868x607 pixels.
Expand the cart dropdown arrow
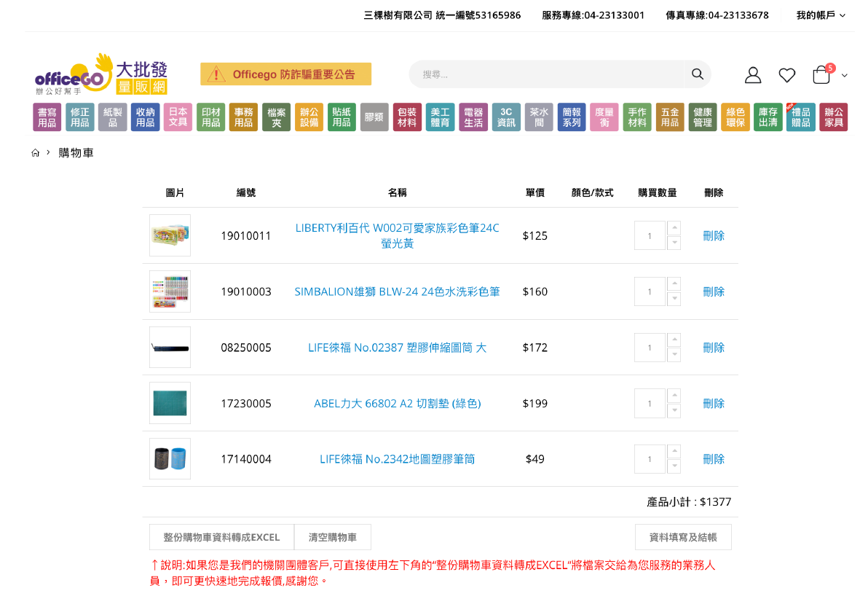[x=845, y=76]
